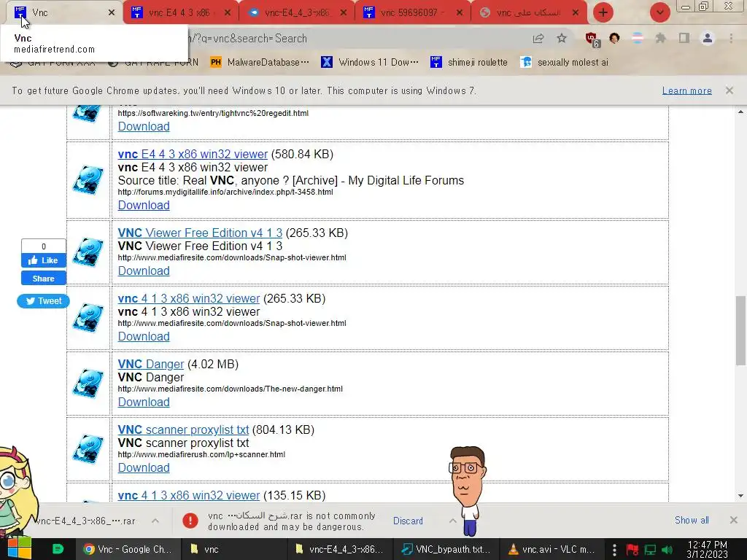
Task: Click the scrollbar up arrow
Action: [x=740, y=112]
